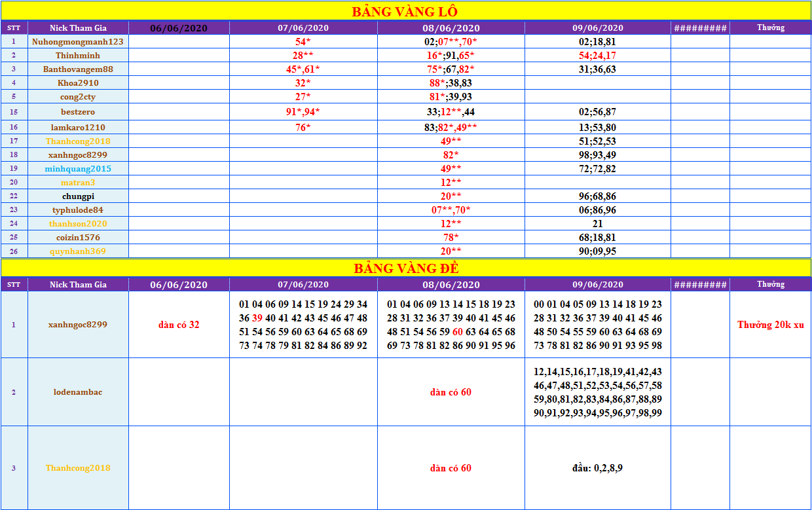Image resolution: width=812 pixels, height=510 pixels.
Task: Click the cell 07**,70*
Action: (451, 209)
